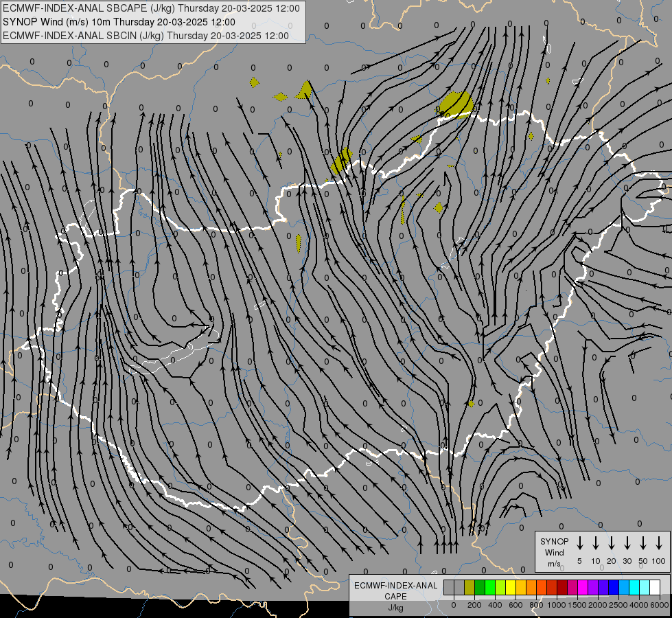
Task: Click the SBCIN title line
Action: click(146, 36)
